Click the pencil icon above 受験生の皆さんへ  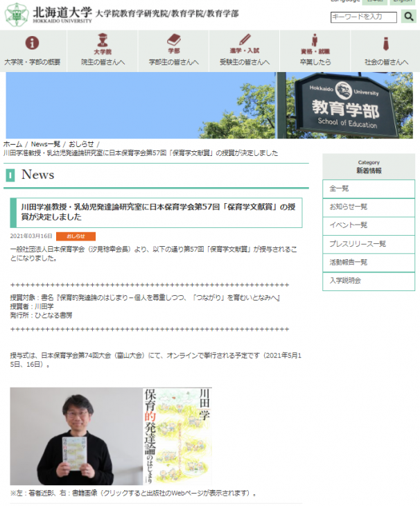point(245,40)
